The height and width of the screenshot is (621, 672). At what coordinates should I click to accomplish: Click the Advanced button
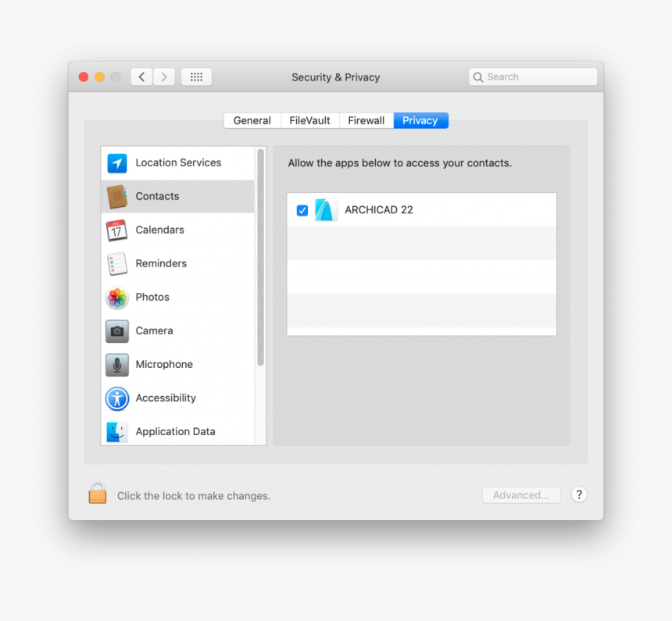pyautogui.click(x=520, y=494)
